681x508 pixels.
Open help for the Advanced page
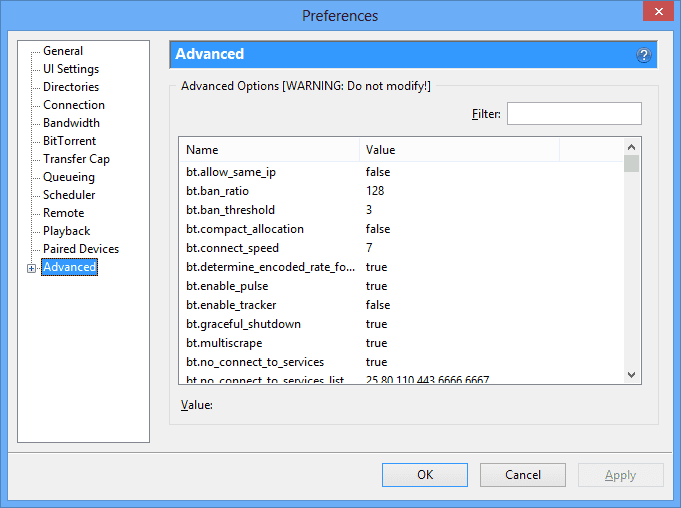coord(644,55)
